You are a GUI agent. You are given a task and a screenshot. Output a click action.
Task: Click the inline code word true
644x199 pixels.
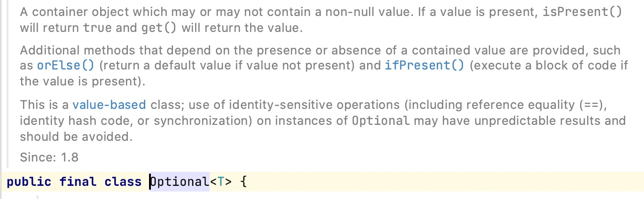(98, 28)
